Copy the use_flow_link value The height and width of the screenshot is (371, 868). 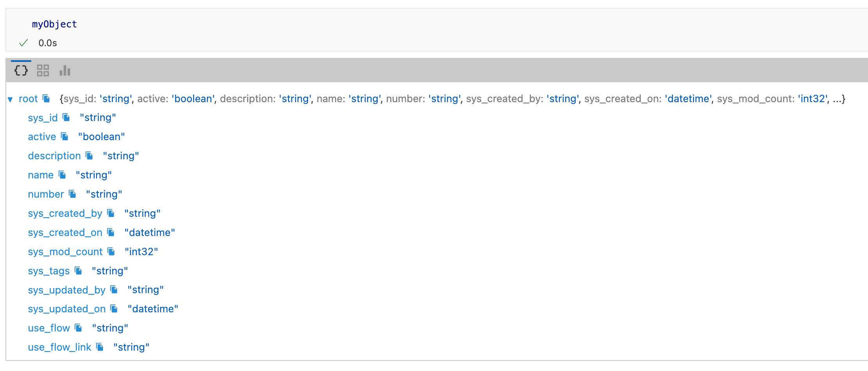point(100,347)
